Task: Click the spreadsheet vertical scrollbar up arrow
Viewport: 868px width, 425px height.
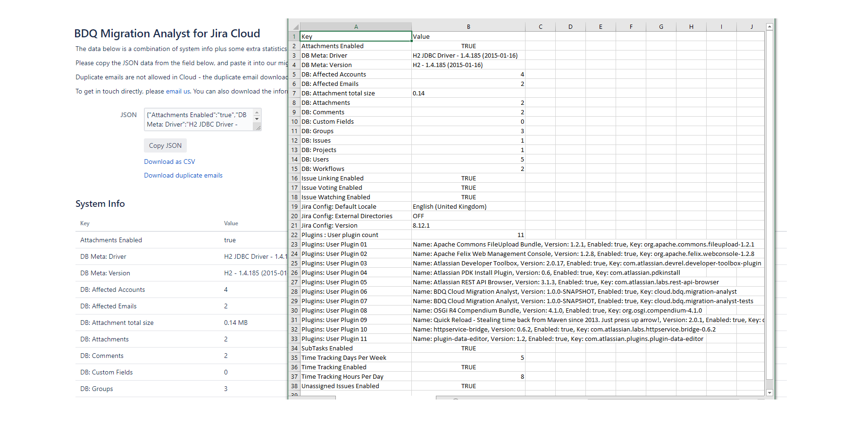Action: click(x=769, y=27)
